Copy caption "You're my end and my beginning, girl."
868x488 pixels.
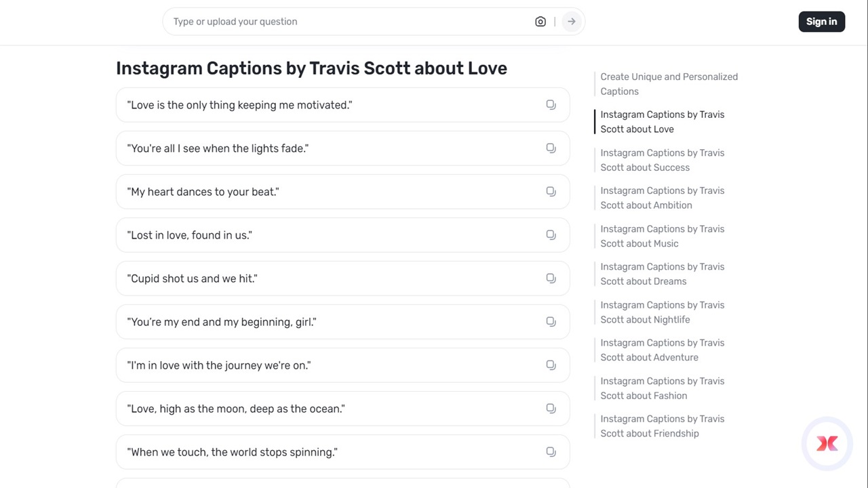(551, 322)
